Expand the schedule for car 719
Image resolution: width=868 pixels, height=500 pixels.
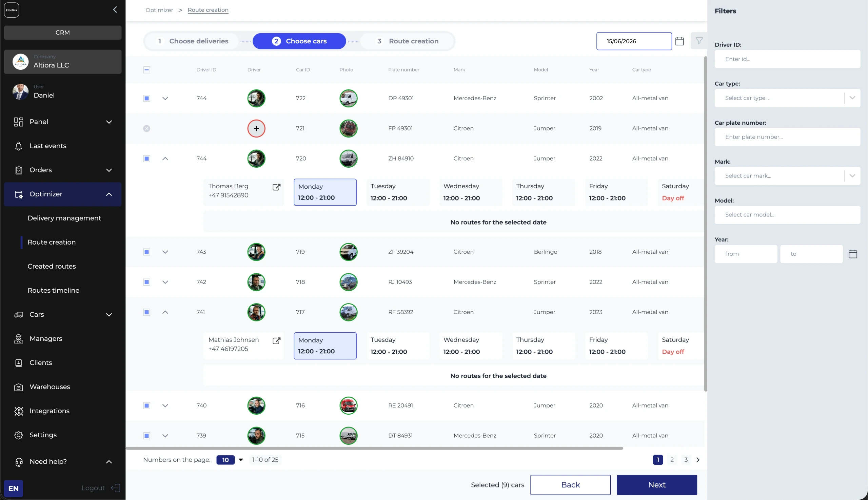(165, 252)
